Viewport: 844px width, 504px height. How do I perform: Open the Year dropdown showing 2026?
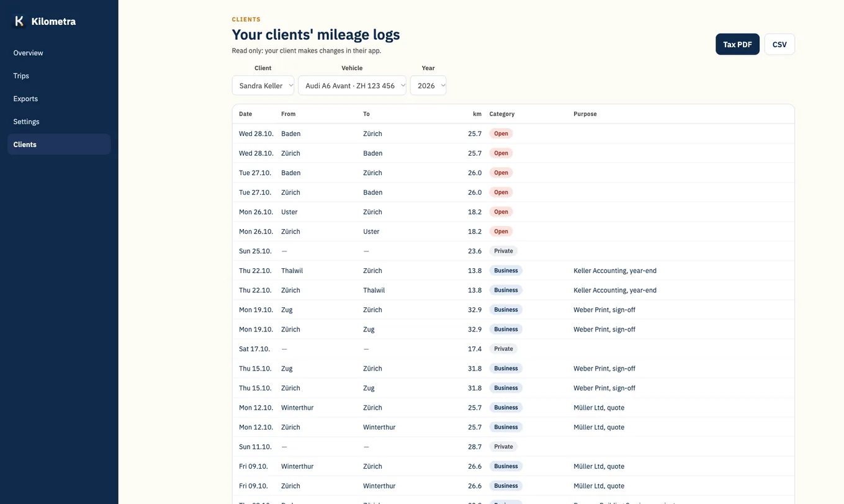point(428,86)
